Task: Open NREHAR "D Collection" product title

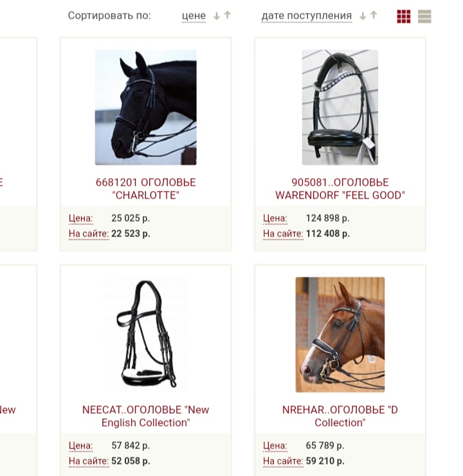Action: (340, 416)
